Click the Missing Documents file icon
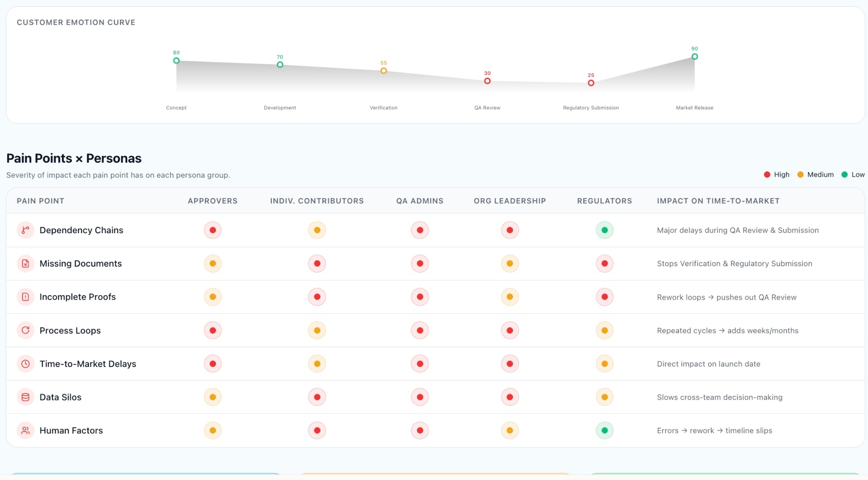 point(26,264)
